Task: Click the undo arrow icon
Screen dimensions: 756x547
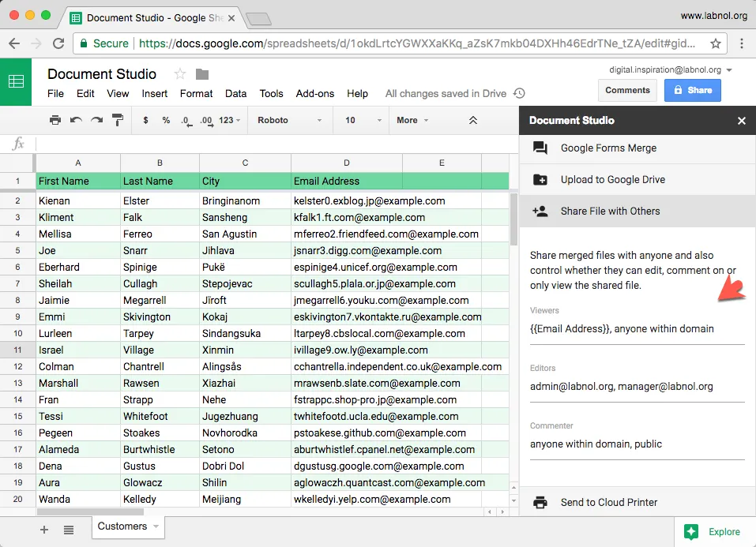Action: pyautogui.click(x=76, y=120)
